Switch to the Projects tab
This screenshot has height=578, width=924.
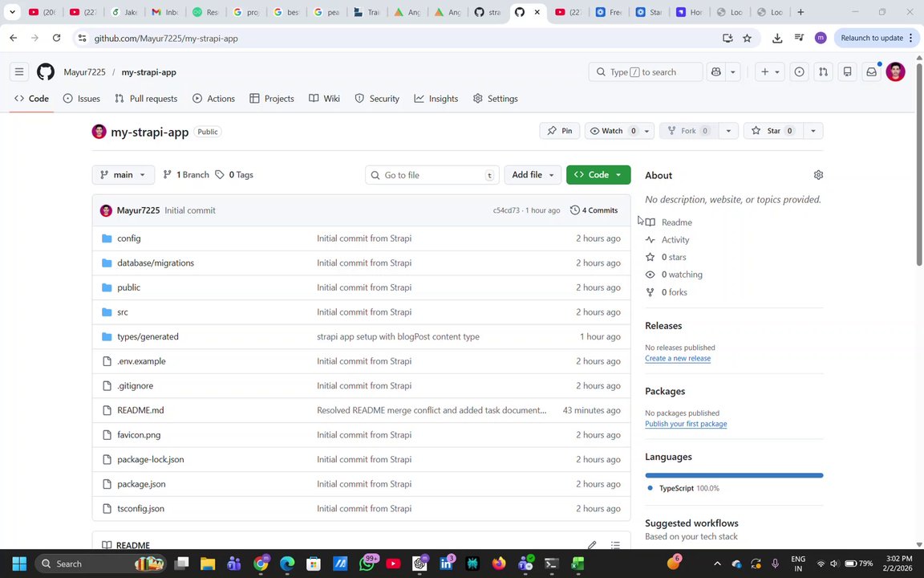(x=272, y=99)
